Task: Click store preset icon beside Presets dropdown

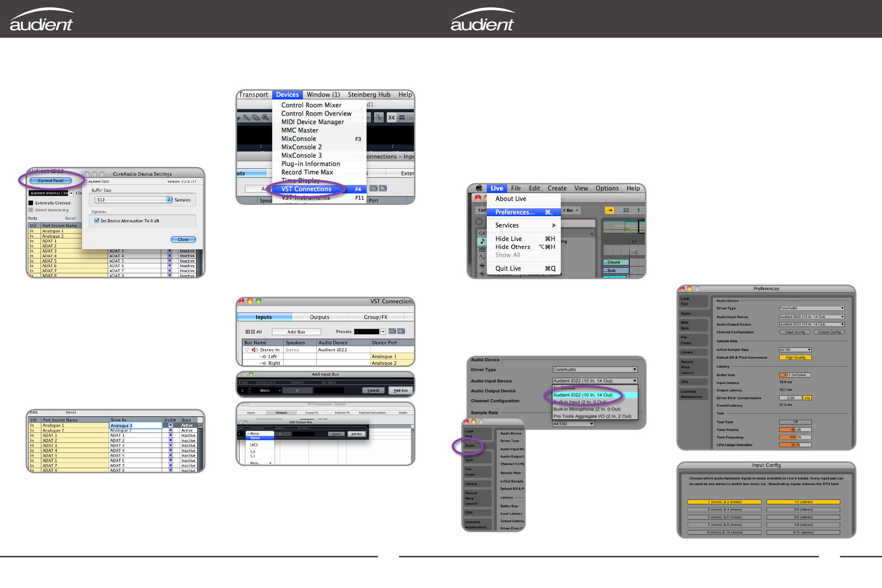Action: coord(392,331)
